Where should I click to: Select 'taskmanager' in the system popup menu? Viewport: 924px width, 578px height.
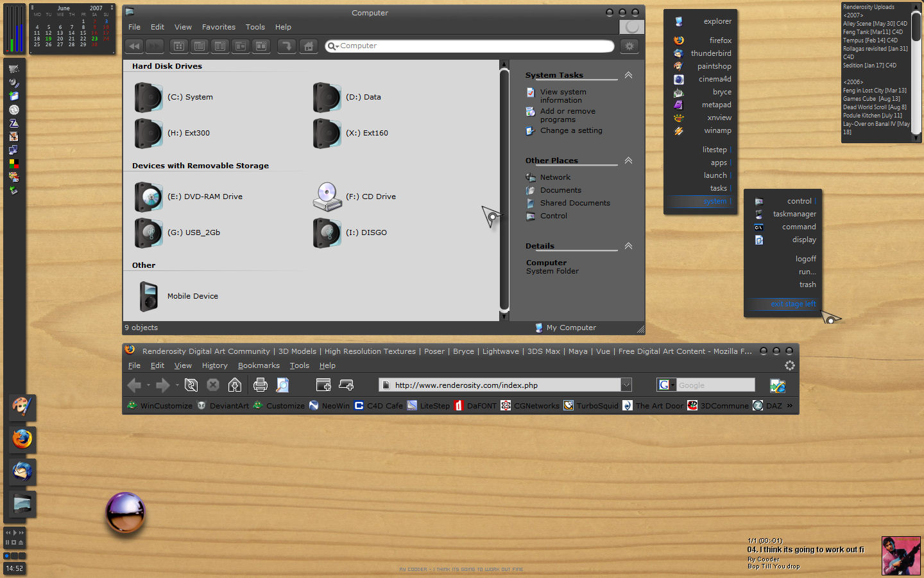(x=794, y=214)
